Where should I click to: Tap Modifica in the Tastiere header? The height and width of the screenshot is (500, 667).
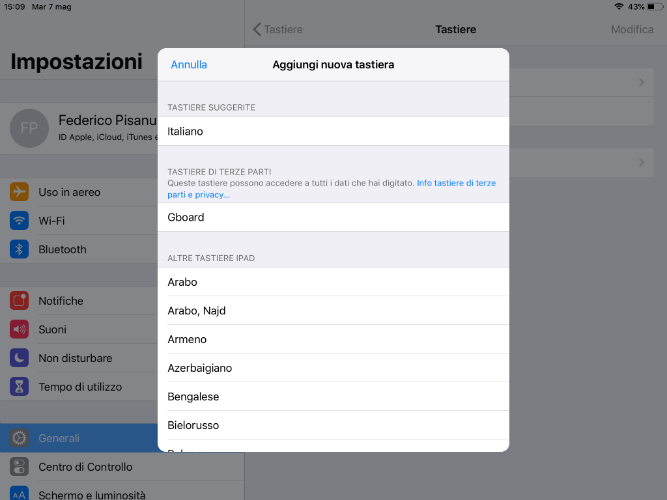coord(632,29)
